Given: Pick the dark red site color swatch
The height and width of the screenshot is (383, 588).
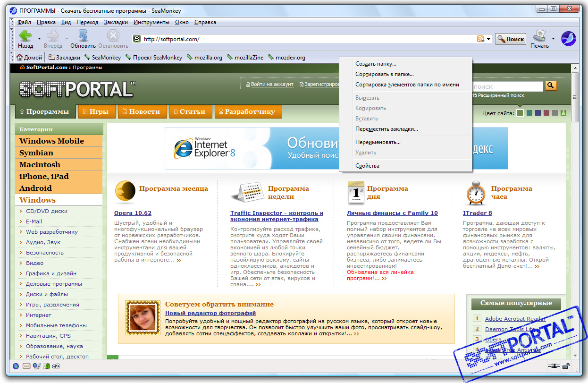Looking at the screenshot, I should [546, 113].
